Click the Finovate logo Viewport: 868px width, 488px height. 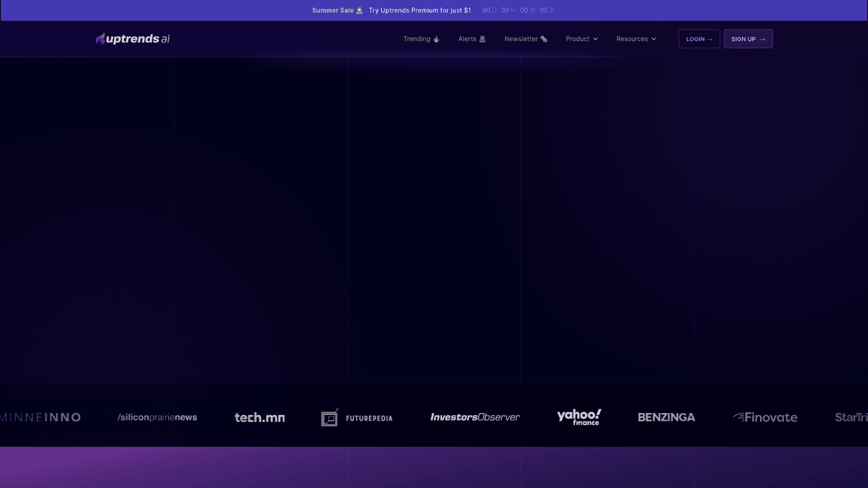pos(765,417)
